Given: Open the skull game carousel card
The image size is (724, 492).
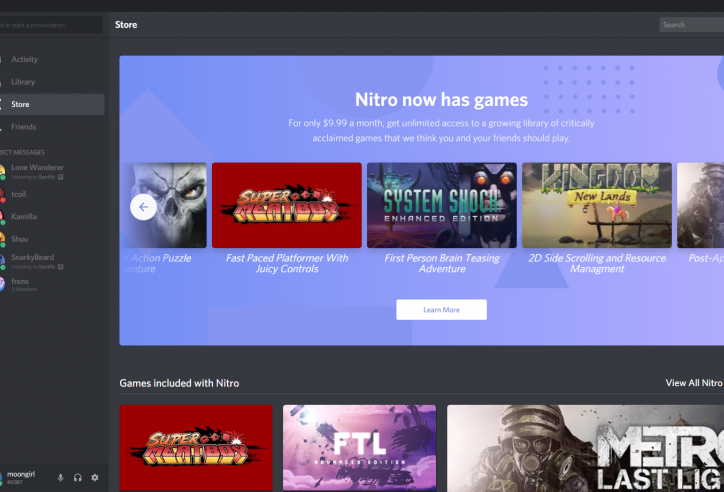Looking at the screenshot, I should coord(164,205).
